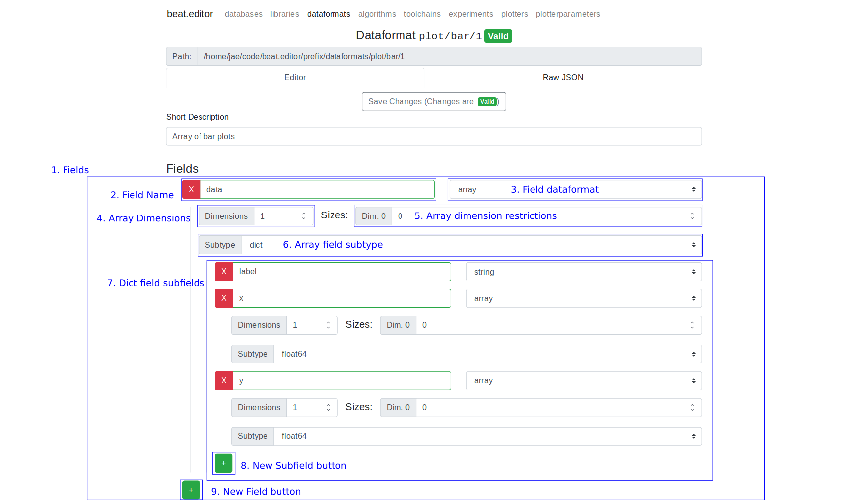The width and height of the screenshot is (868, 501).
Task: Open the algorithms navigation item
Action: [x=377, y=14]
